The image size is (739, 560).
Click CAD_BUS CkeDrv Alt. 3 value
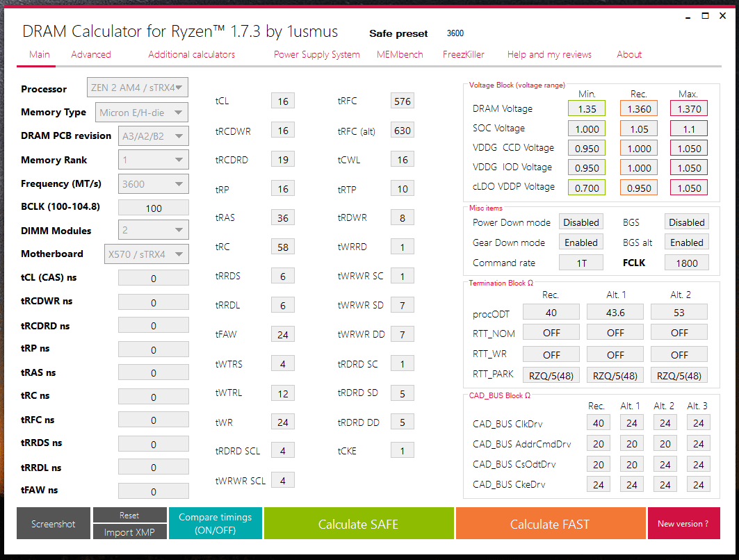[699, 484]
